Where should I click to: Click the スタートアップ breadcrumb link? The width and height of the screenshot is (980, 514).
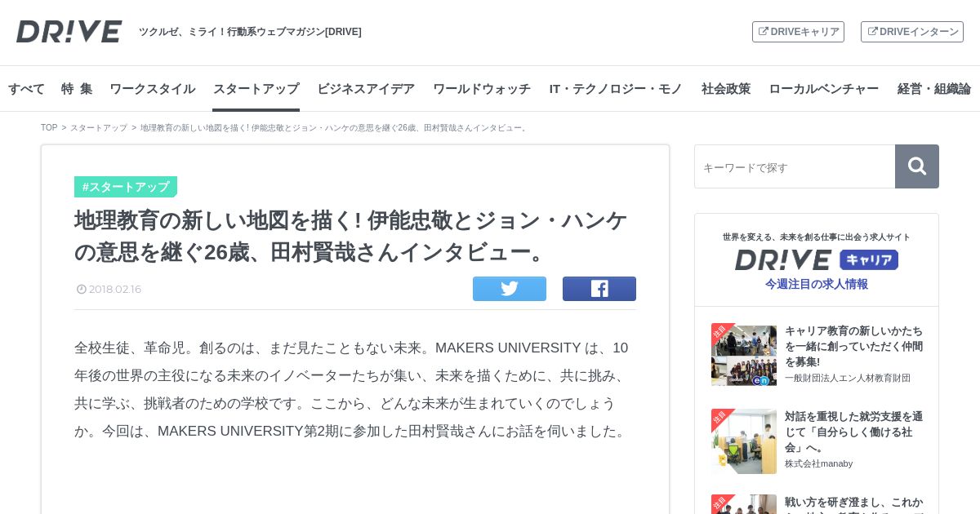coord(99,128)
